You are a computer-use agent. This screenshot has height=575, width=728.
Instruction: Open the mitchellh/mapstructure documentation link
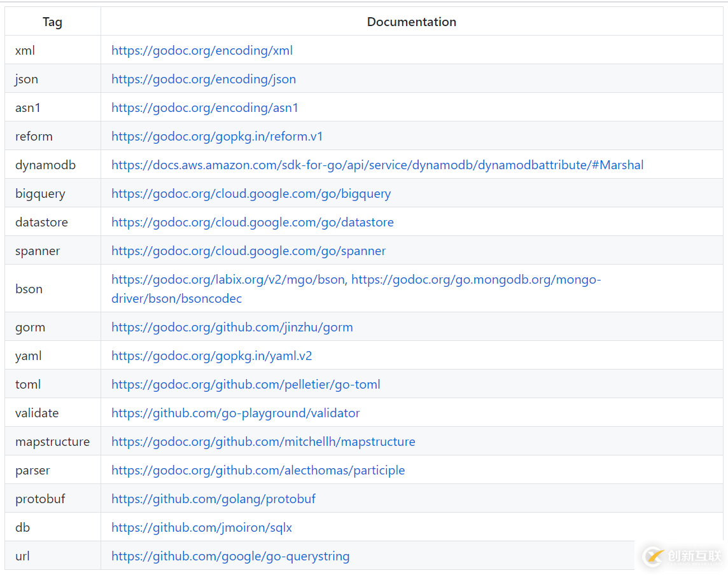click(x=263, y=441)
